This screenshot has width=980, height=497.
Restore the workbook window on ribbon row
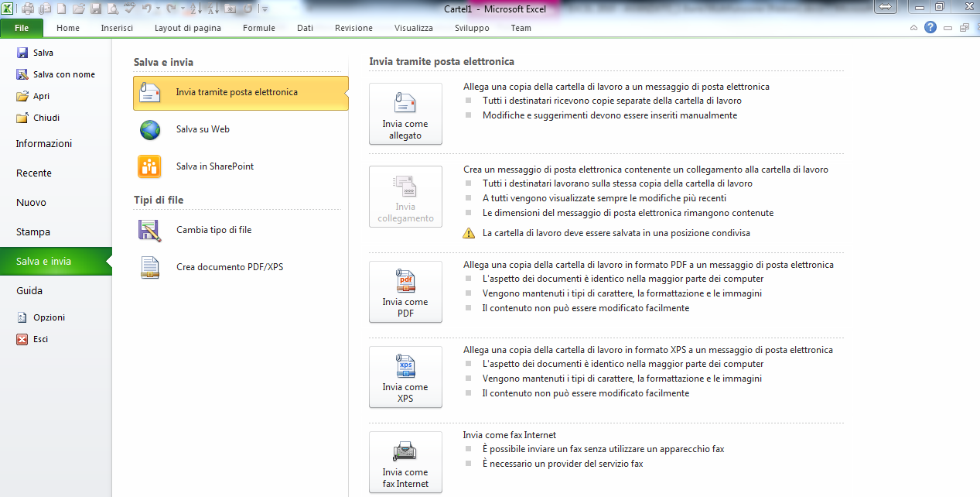[x=964, y=28]
